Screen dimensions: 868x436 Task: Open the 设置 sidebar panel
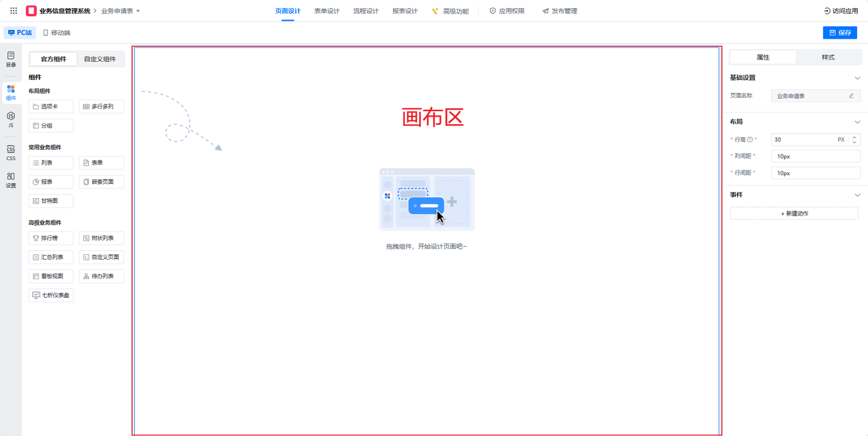click(11, 180)
